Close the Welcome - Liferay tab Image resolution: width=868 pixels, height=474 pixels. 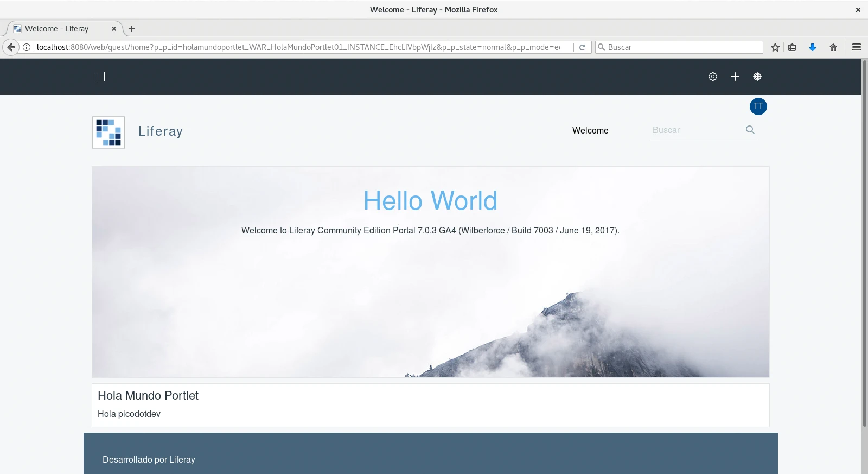(114, 29)
